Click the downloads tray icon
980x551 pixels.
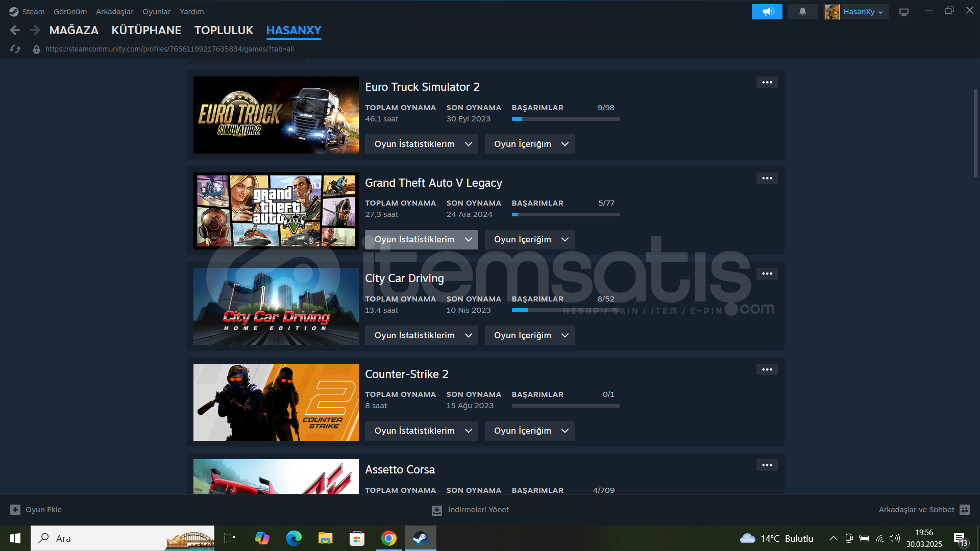[x=437, y=510]
